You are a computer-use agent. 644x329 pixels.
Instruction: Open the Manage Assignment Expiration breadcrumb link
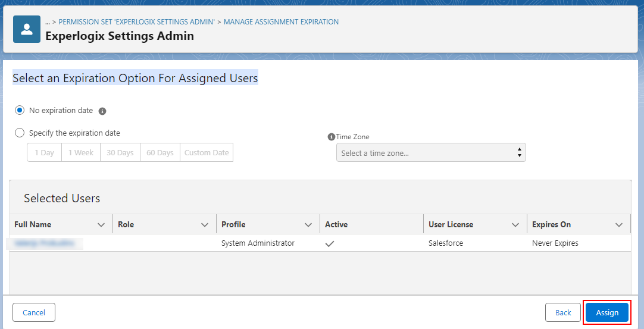[x=282, y=22]
